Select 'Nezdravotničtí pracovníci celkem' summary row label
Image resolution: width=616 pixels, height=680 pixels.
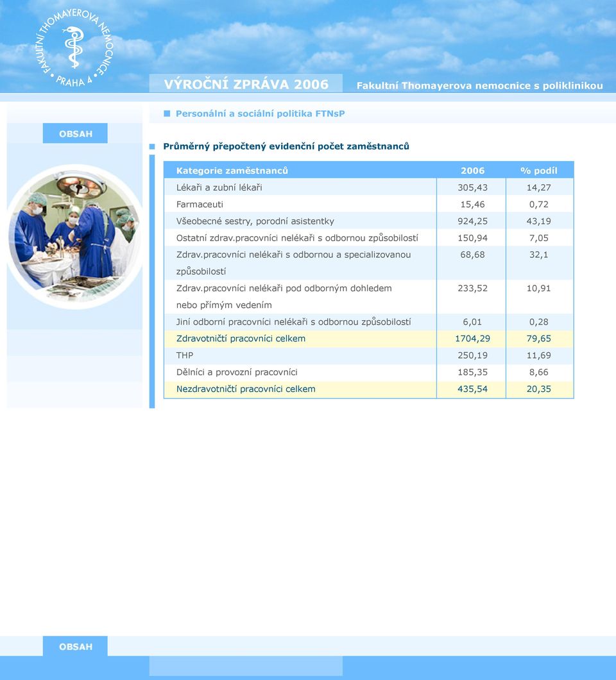(246, 389)
